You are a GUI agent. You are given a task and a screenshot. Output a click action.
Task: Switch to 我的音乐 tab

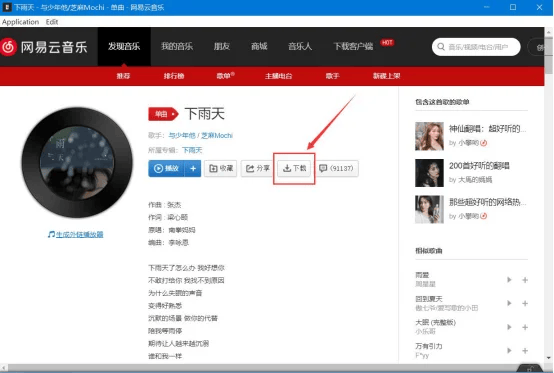(177, 46)
